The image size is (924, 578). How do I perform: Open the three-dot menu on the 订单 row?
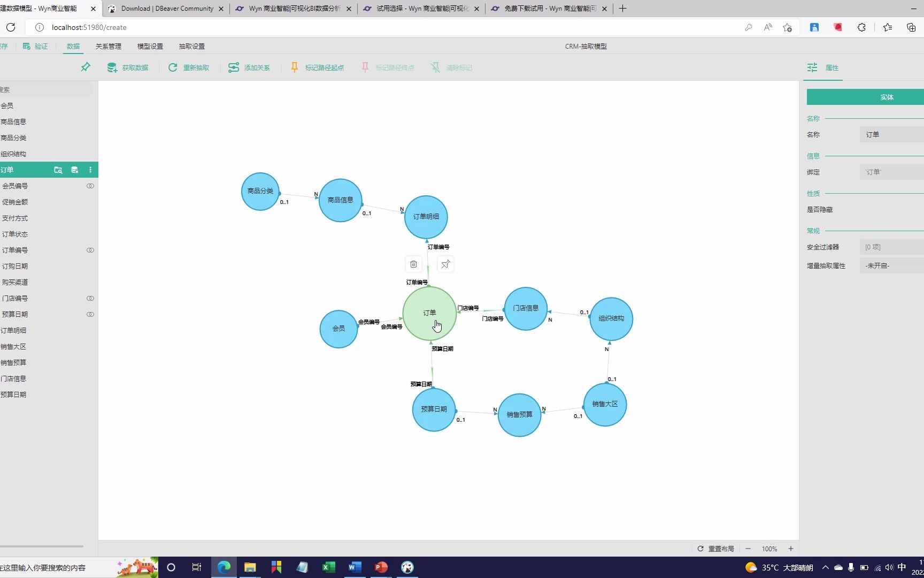click(x=90, y=170)
